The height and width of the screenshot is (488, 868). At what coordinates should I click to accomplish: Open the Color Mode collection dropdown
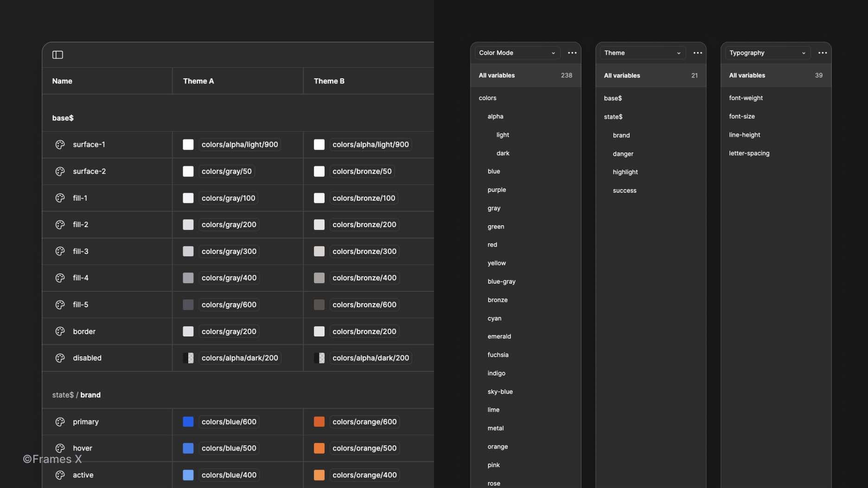coord(516,52)
